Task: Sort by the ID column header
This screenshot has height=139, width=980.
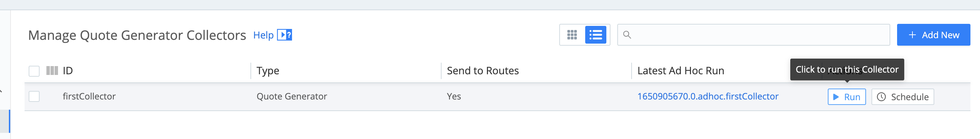Action: click(x=68, y=71)
